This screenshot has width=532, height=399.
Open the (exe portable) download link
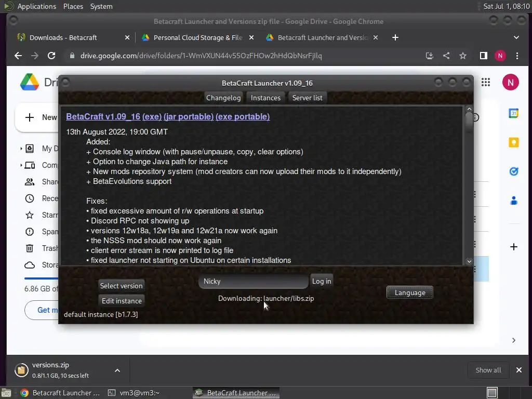click(x=243, y=117)
